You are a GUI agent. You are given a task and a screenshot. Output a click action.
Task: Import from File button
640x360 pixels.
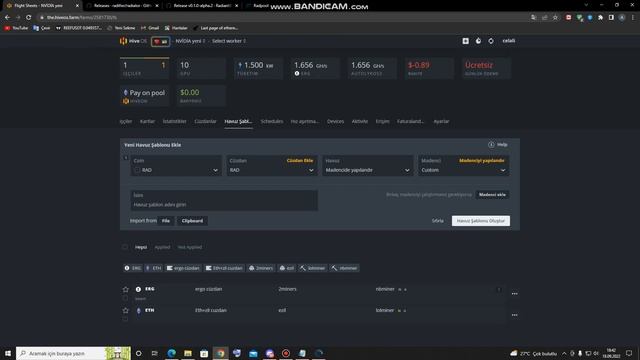(x=166, y=221)
